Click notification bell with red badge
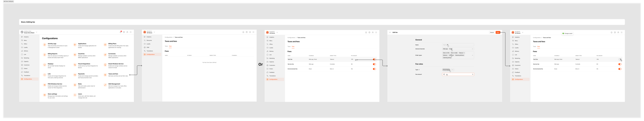The image size is (644, 121). click(x=121, y=32)
